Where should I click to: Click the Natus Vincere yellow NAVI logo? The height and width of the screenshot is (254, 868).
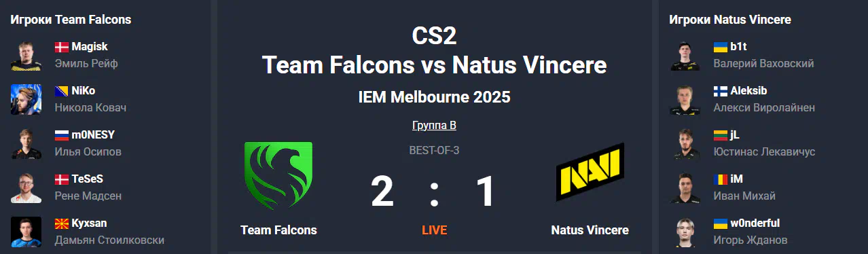[x=590, y=173]
